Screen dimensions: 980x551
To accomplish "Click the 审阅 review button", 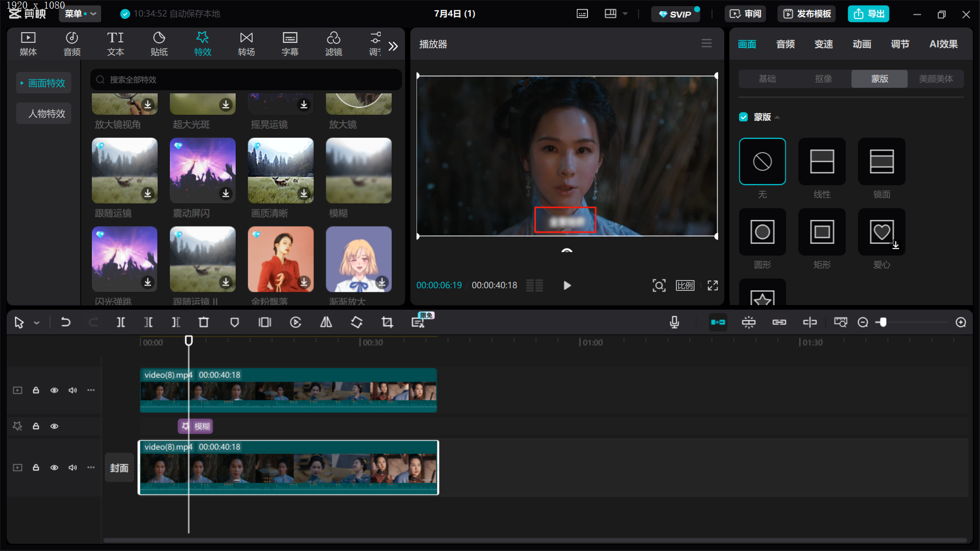I will pos(746,14).
